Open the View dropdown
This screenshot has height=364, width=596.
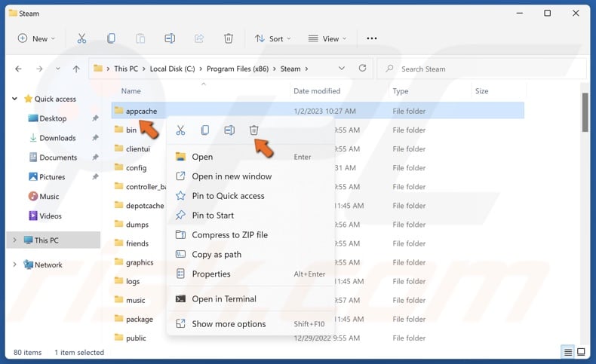pyautogui.click(x=327, y=38)
